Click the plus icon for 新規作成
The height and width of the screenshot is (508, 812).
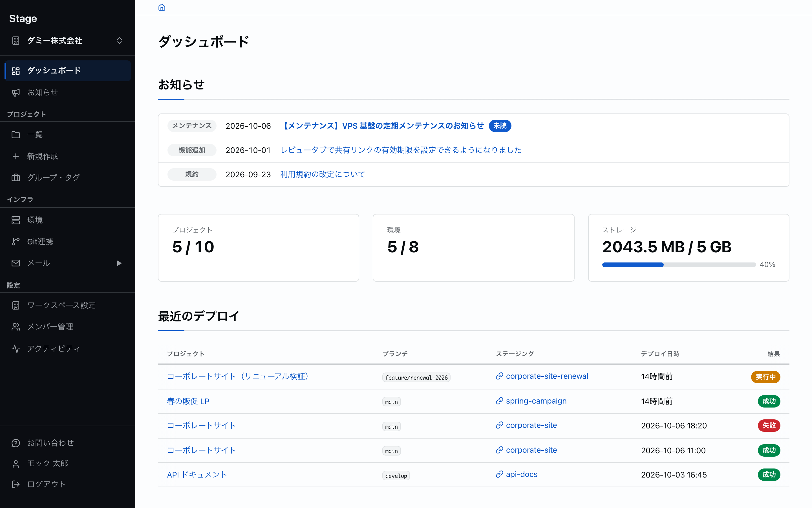click(x=16, y=156)
